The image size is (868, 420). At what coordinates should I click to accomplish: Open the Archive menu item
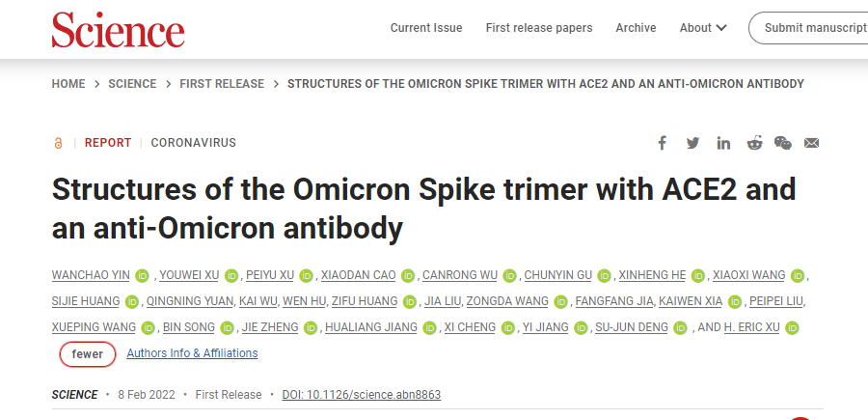point(636,28)
